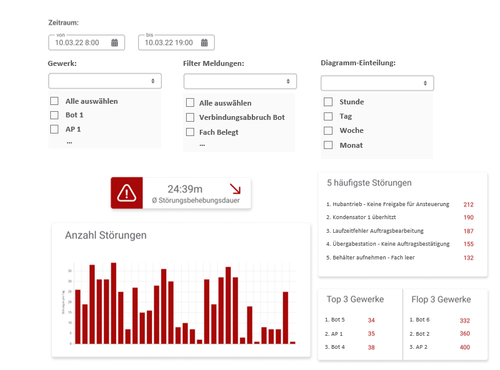Select the 'Tag' checkbox
Image resolution: width=500 pixels, height=370 pixels.
click(x=328, y=116)
